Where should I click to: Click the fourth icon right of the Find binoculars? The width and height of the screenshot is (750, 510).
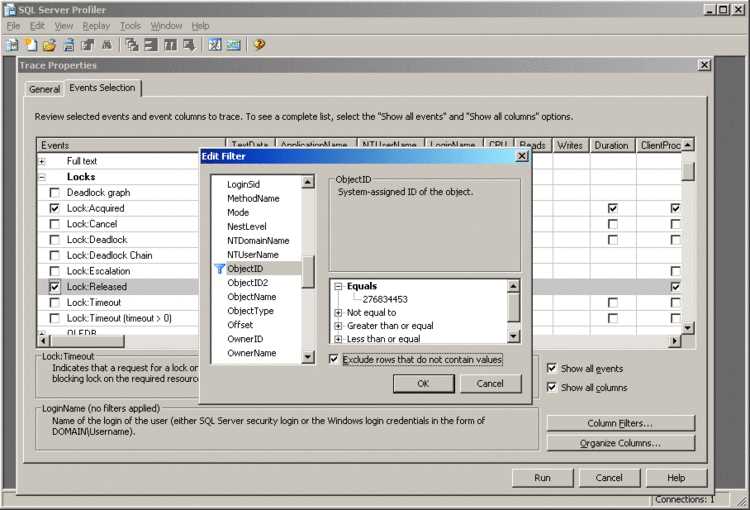click(189, 45)
